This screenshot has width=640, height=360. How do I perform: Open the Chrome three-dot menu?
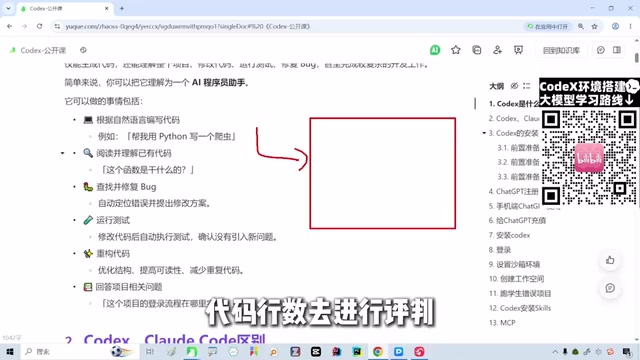[631, 26]
